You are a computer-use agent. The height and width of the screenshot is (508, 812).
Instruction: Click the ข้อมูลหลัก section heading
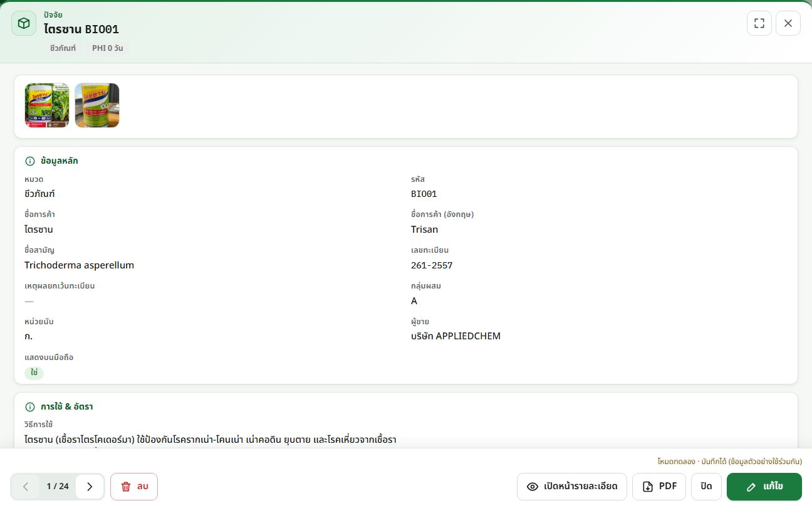[60, 161]
